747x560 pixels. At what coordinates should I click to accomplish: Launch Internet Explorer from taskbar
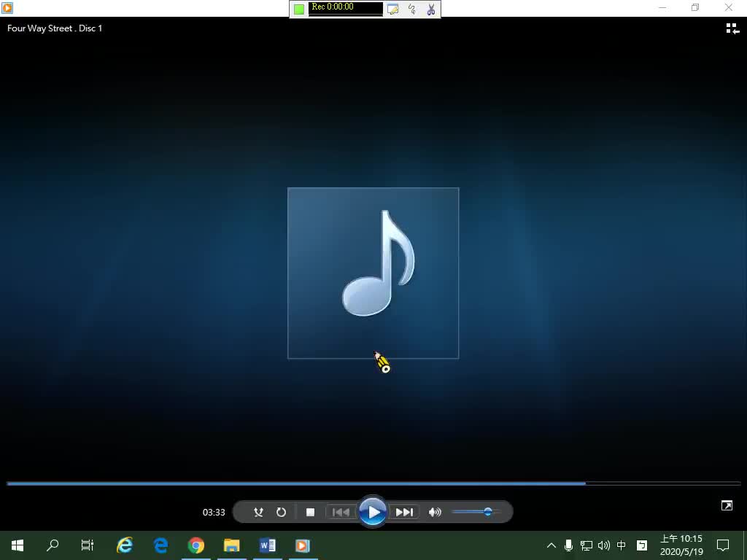pos(125,545)
